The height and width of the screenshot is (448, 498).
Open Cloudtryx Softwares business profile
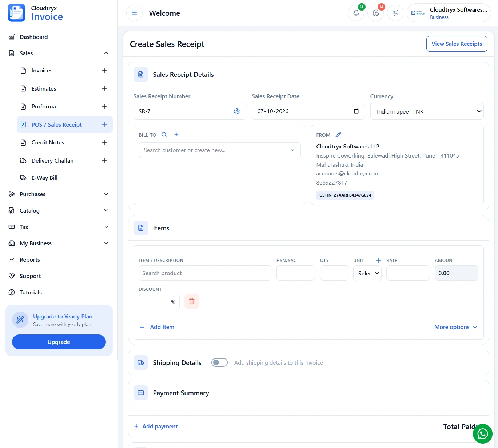[449, 13]
